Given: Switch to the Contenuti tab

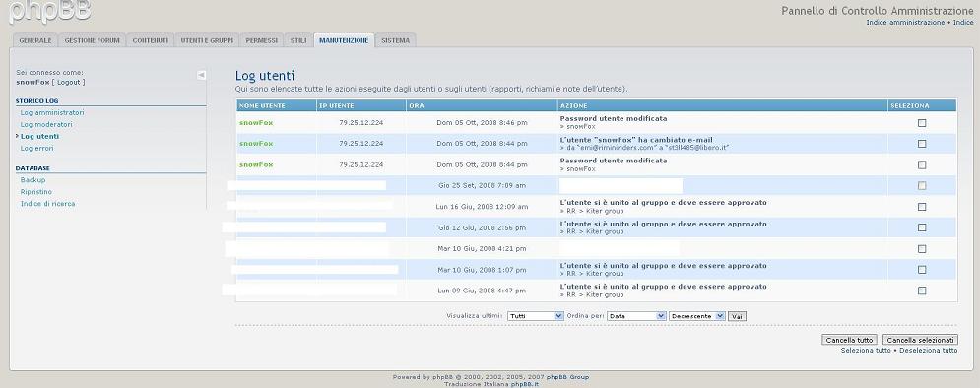Looking at the screenshot, I should pos(150,40).
